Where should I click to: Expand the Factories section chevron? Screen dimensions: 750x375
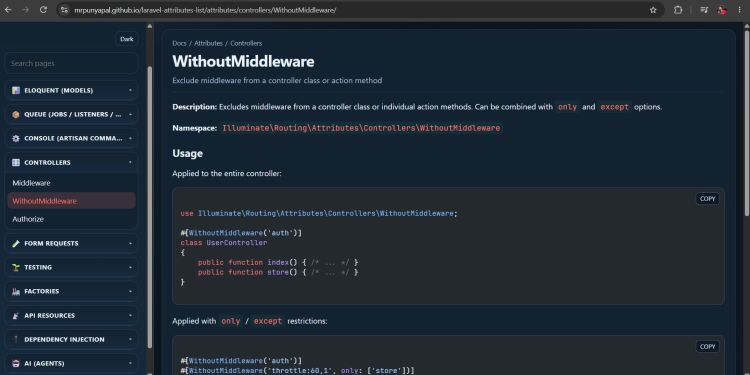coord(130,291)
